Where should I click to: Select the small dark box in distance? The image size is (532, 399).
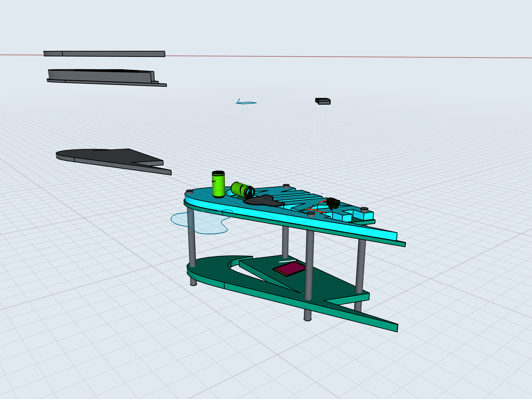coord(323,101)
